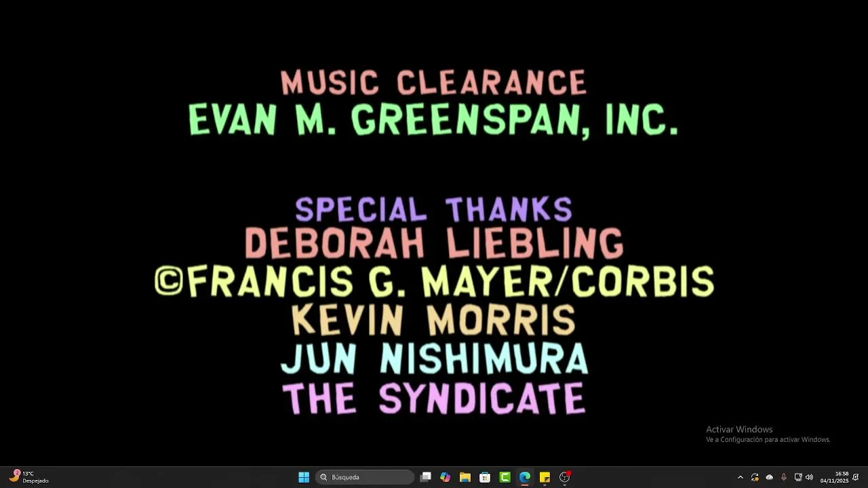Click the Búsqueda taskbar search box
The image size is (868, 488).
[365, 477]
